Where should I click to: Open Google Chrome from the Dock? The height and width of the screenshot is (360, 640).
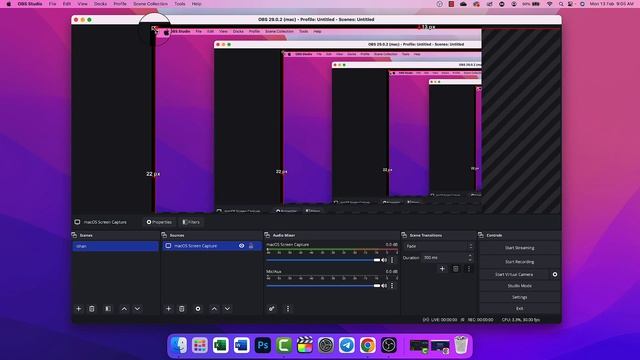coord(368,345)
